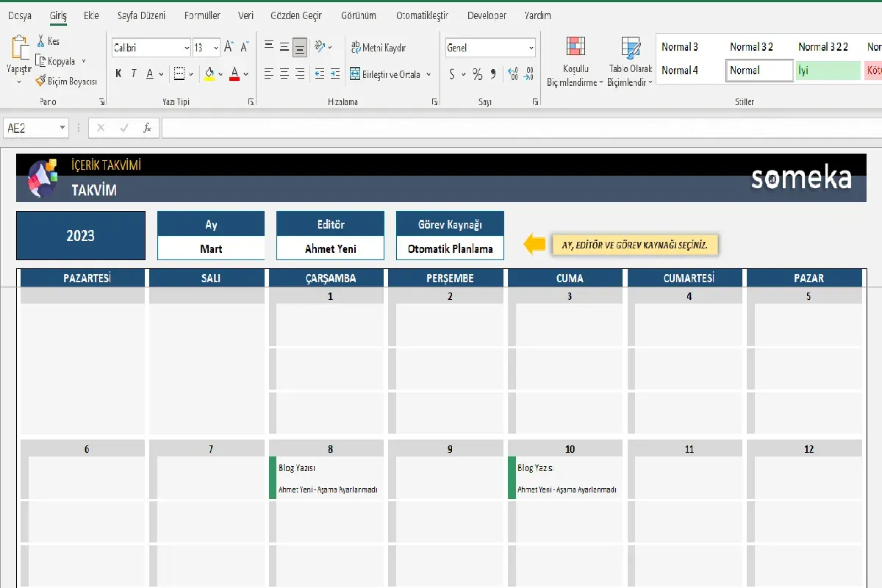Expand the Birleştir ve Ortala dropdown arrow
Image resolution: width=882 pixels, height=588 pixels.
427,74
